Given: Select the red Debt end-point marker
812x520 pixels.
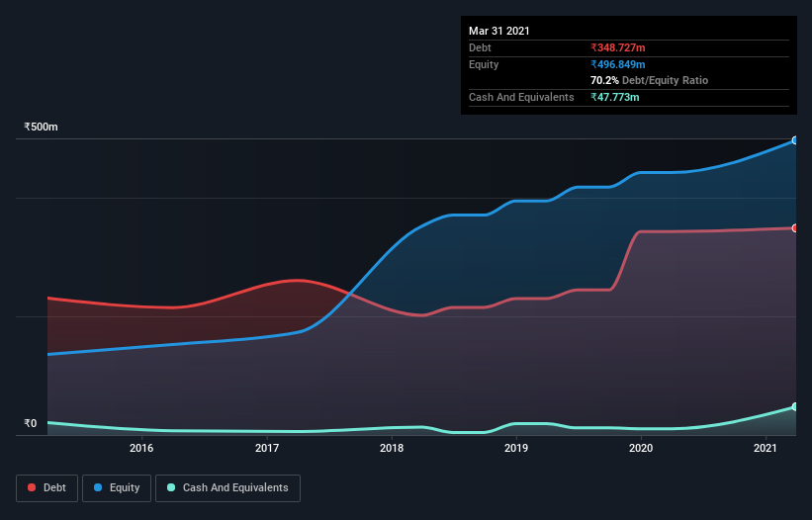Looking at the screenshot, I should click(x=795, y=228).
